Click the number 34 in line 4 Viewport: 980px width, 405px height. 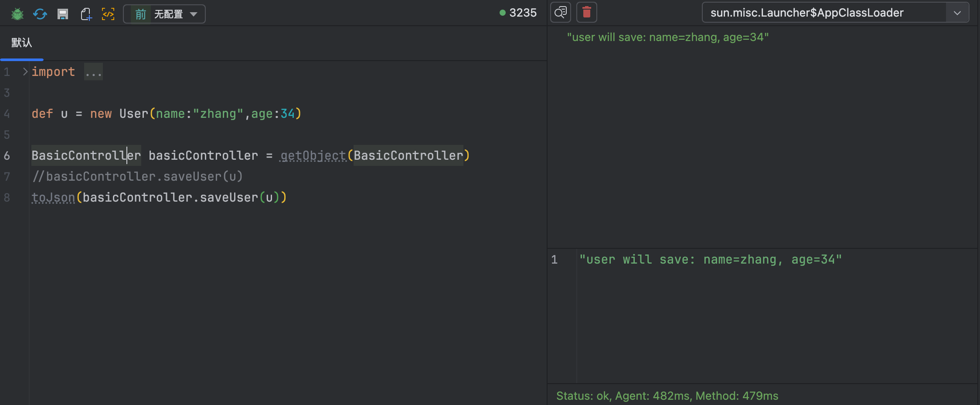point(288,113)
